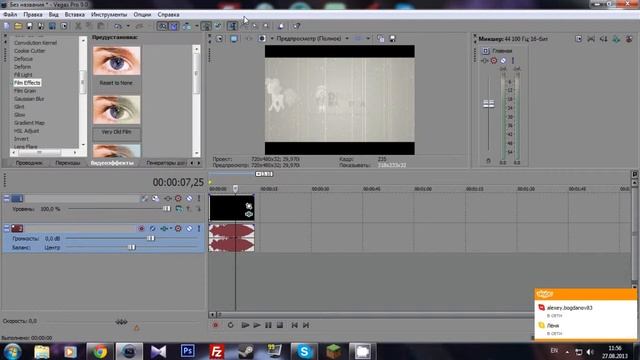Open the auto-ripple dropdown arrow
This screenshot has height=360, width=640.
click(x=196, y=26)
